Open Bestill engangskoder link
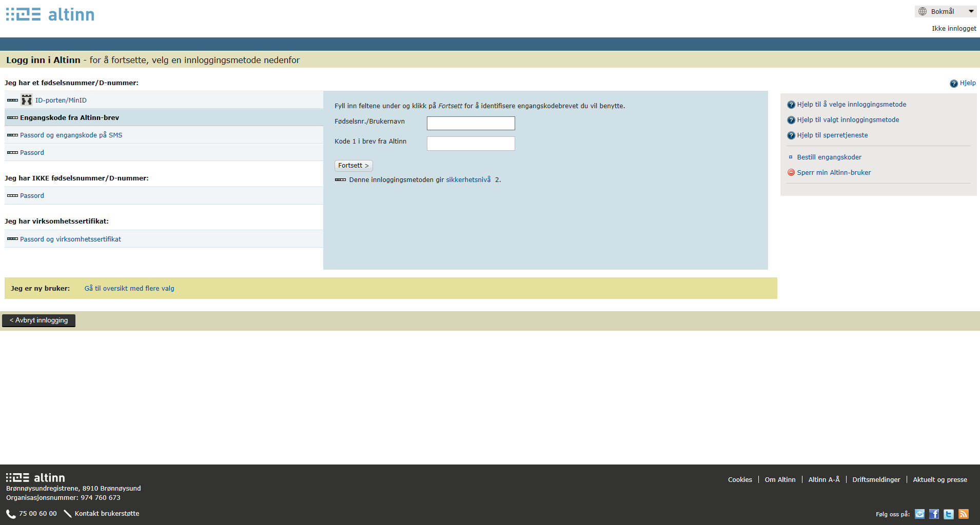The width and height of the screenshot is (980, 525). [x=829, y=157]
